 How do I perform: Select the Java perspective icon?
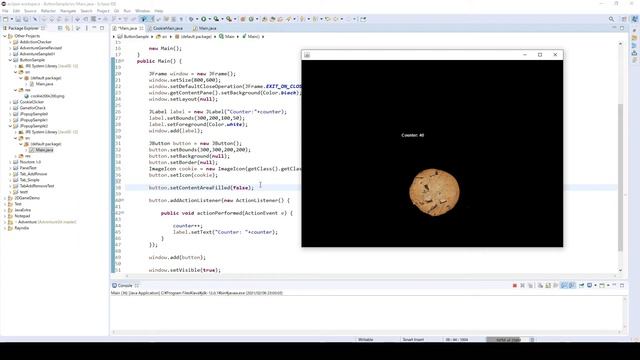tap(635, 19)
